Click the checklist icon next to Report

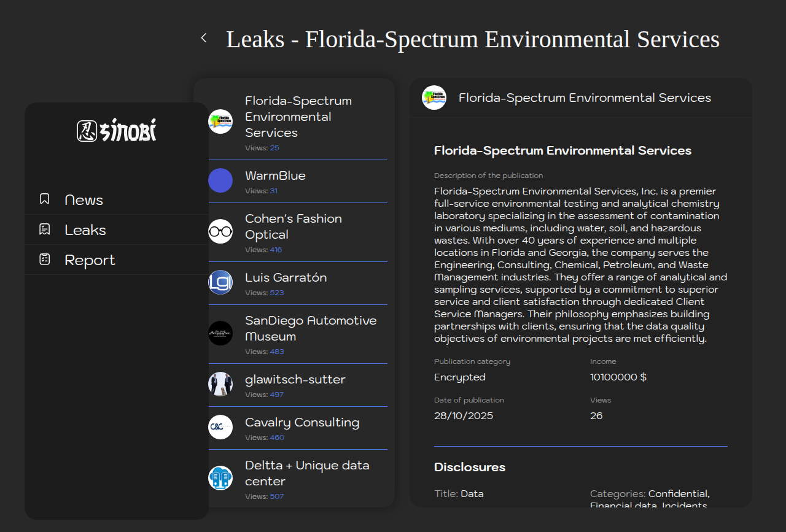tap(45, 260)
